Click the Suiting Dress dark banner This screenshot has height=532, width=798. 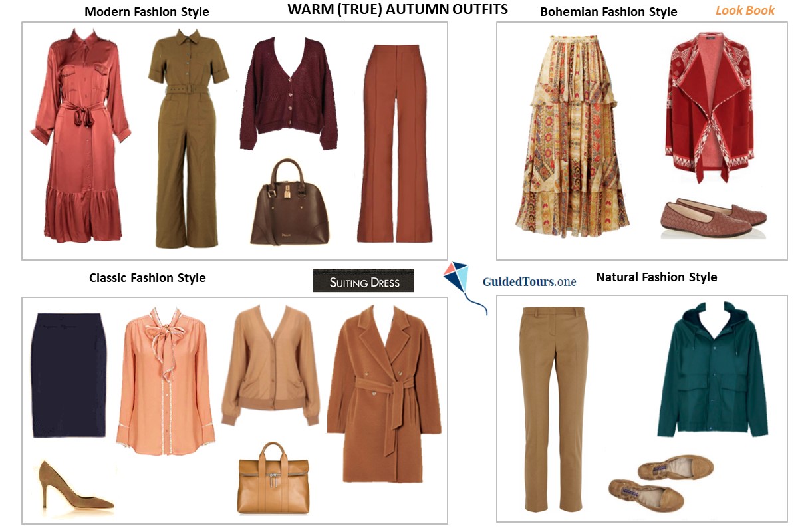(364, 281)
